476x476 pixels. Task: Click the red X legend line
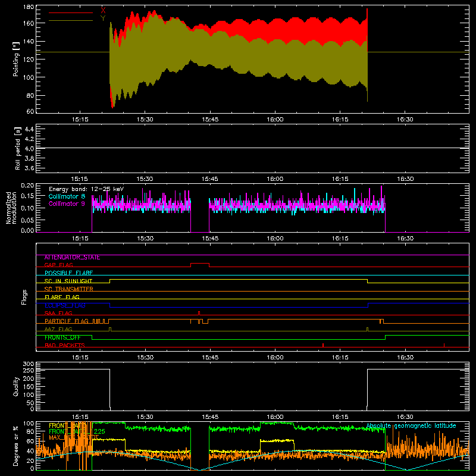click(x=71, y=12)
